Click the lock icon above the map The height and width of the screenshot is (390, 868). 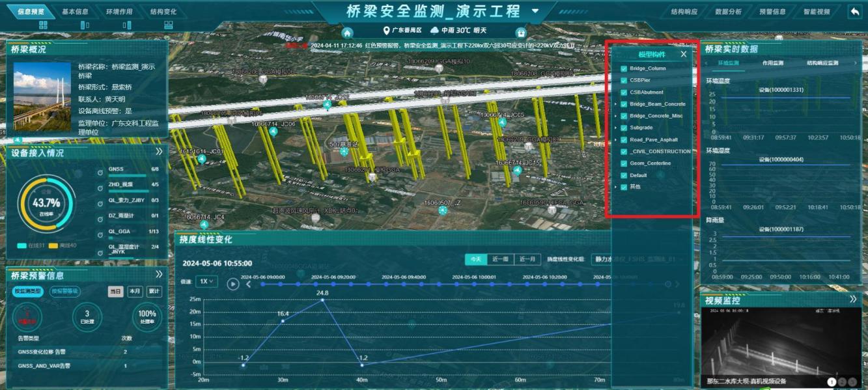(520, 33)
